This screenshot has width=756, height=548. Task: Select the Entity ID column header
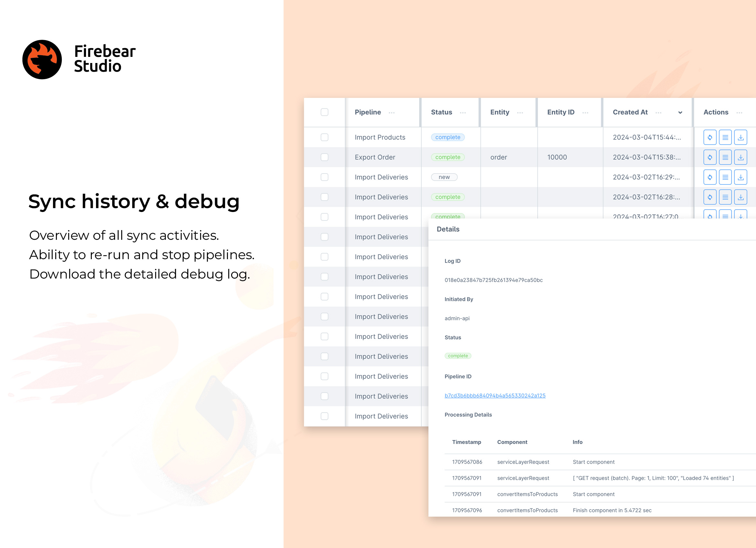tap(561, 112)
